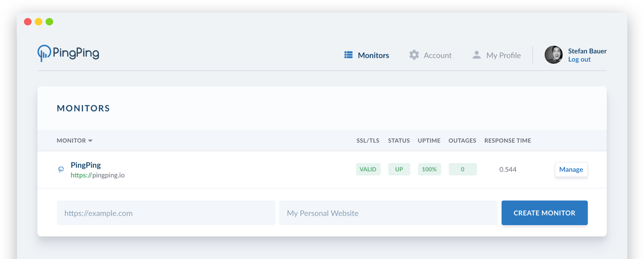Click the My Profile person icon

tap(477, 55)
